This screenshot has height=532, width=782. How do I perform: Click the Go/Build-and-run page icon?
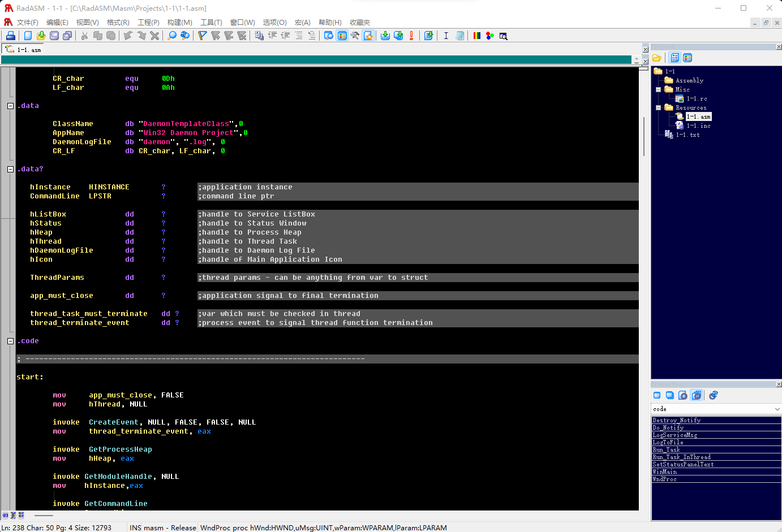coord(429,36)
